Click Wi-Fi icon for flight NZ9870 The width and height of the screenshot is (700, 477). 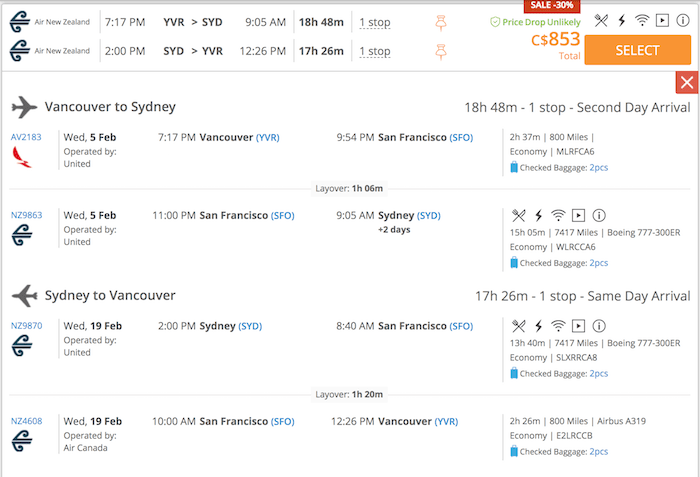pyautogui.click(x=558, y=326)
